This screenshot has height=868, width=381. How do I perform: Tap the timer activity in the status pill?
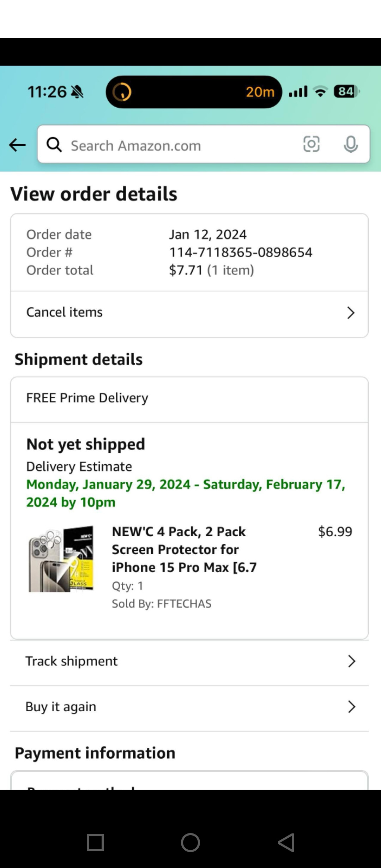193,92
